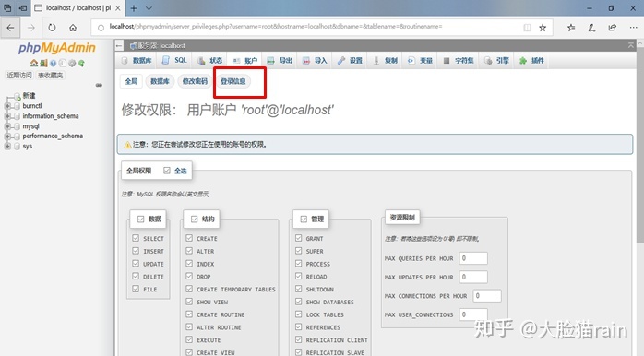644x356 pixels.
Task: Select the 修改密码 change password sub-tab
Action: coord(195,81)
